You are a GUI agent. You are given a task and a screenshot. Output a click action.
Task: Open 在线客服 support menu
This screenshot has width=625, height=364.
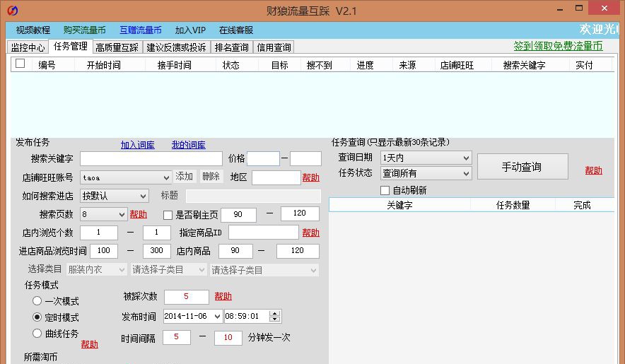click(x=236, y=30)
